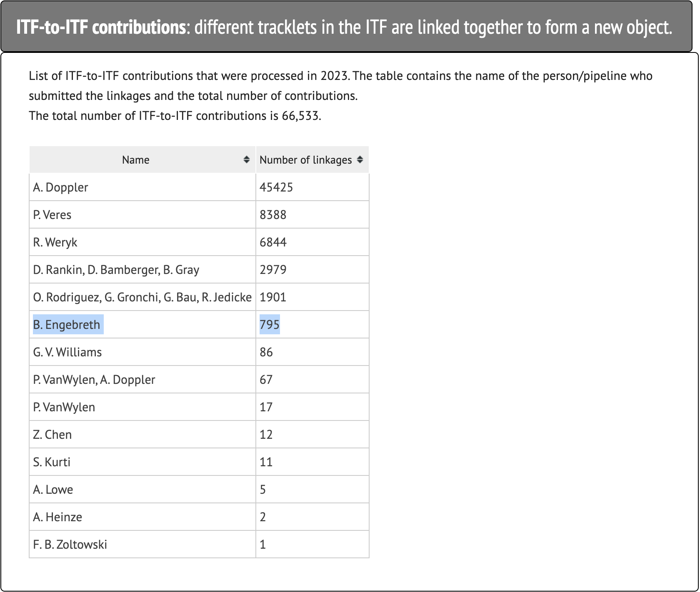Select the A. Doppler name cell
Screen dimensions: 700x592
(61, 187)
